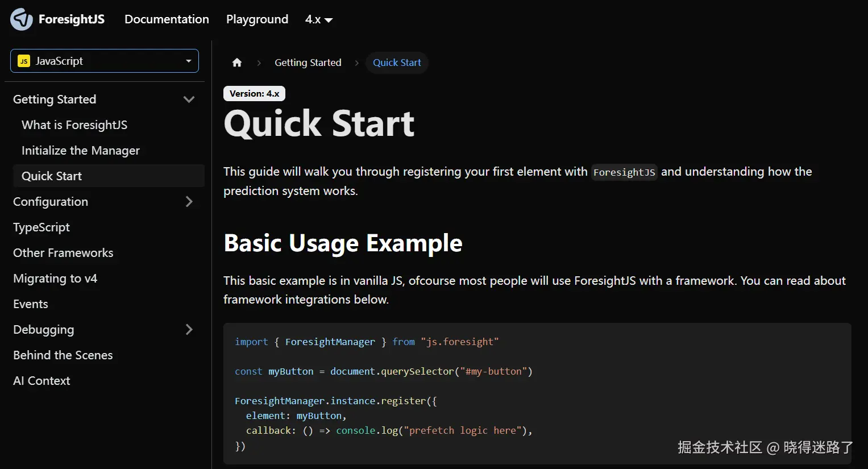868x469 pixels.
Task: Open the Configuration sidebar category
Action: point(51,202)
